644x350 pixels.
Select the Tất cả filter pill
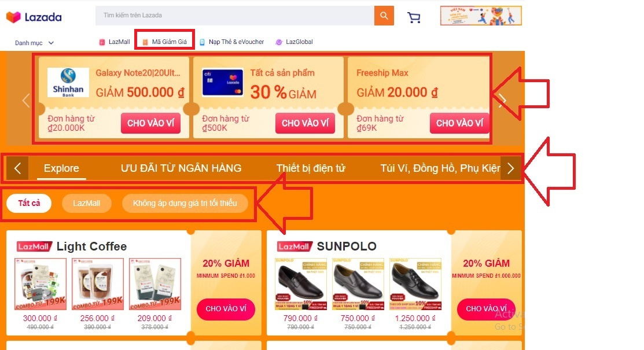click(29, 203)
